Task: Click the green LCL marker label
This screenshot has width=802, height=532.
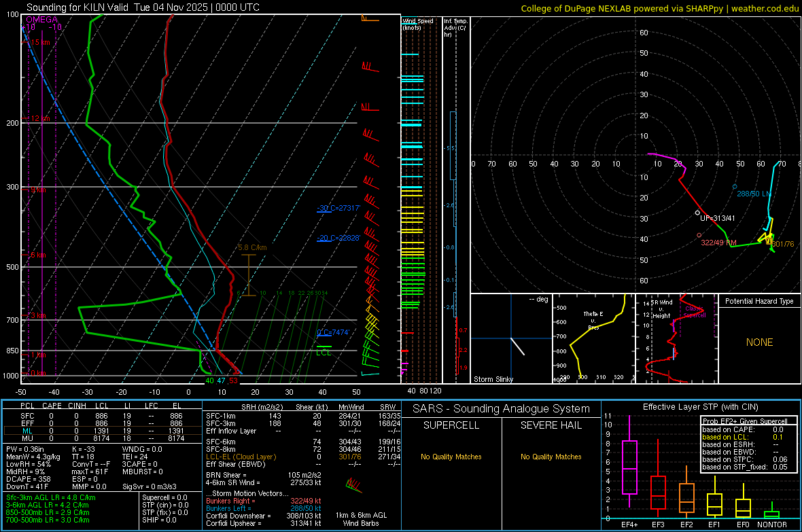Action: 324,353
